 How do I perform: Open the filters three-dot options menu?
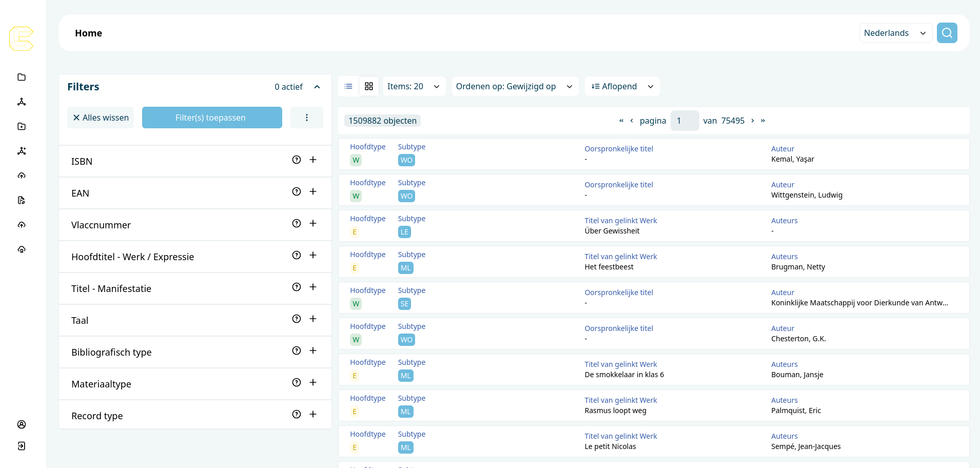[x=307, y=118]
